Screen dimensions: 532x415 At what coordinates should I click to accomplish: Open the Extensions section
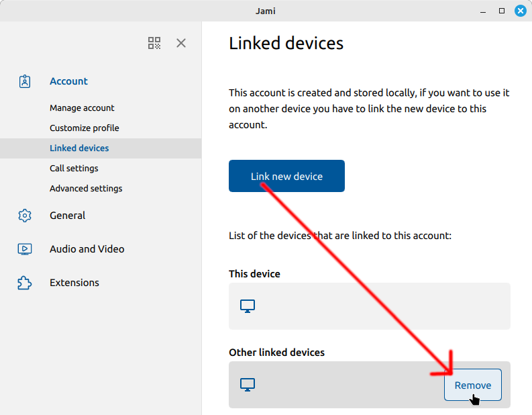point(74,283)
